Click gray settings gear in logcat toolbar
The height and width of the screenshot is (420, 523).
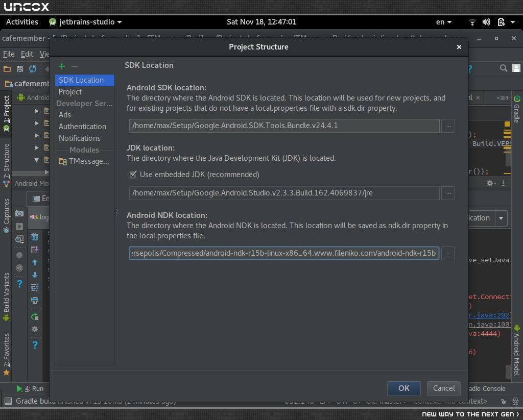(35, 329)
